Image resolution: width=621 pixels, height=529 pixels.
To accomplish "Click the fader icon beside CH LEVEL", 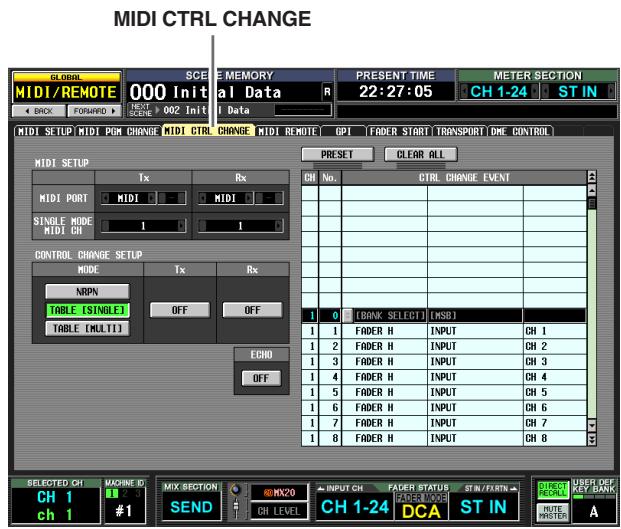I will pyautogui.click(x=236, y=508).
